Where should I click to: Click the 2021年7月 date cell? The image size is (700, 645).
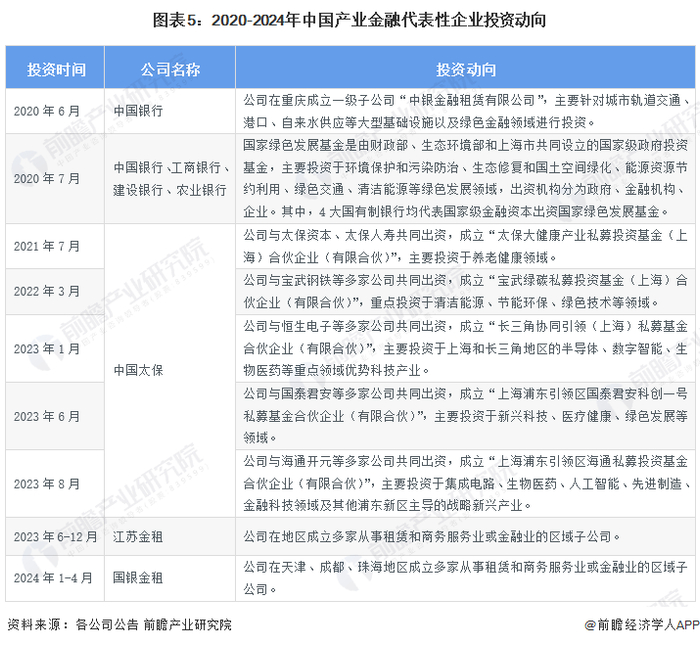(55, 246)
